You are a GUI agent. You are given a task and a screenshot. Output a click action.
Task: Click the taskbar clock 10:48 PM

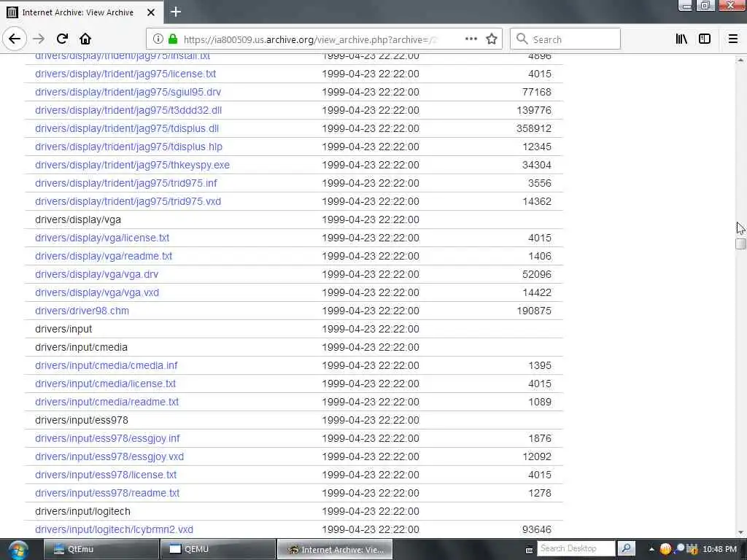tap(719, 549)
